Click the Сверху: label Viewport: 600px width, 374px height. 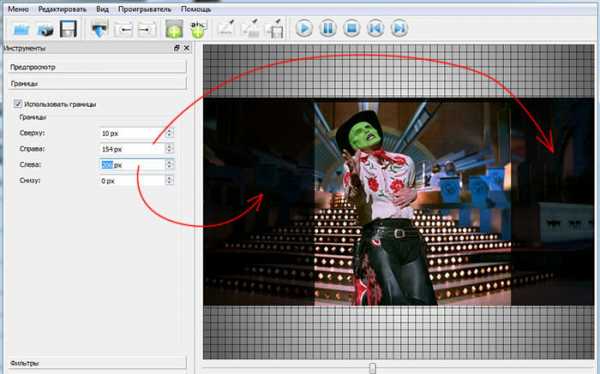pos(32,133)
